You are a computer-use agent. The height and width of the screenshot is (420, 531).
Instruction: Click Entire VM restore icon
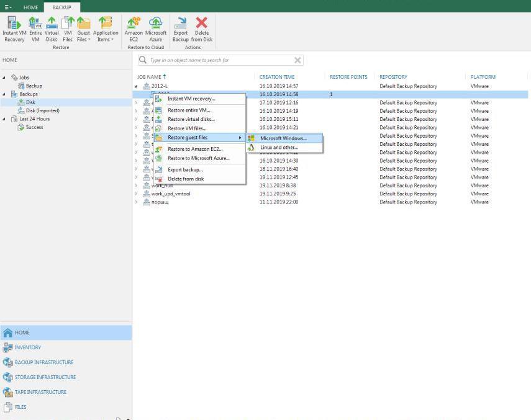point(35,29)
